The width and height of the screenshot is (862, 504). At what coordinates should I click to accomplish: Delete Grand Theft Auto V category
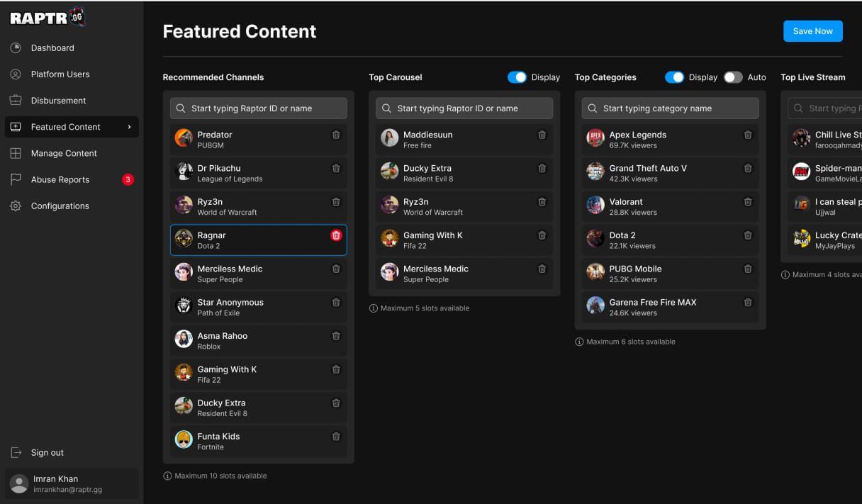(748, 168)
